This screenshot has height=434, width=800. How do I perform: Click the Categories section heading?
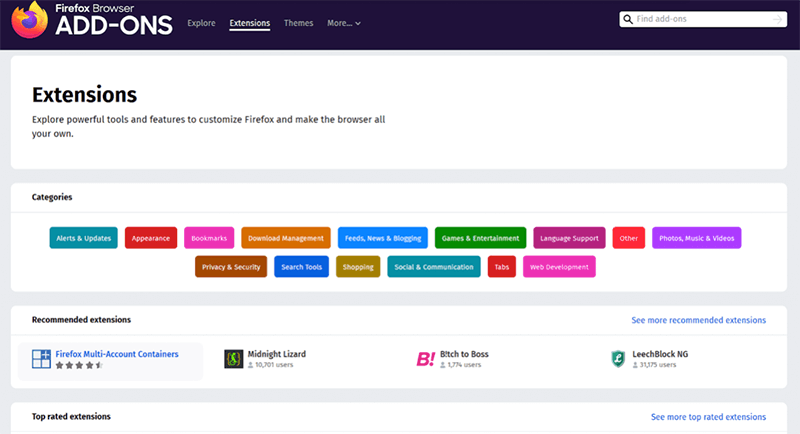[52, 197]
